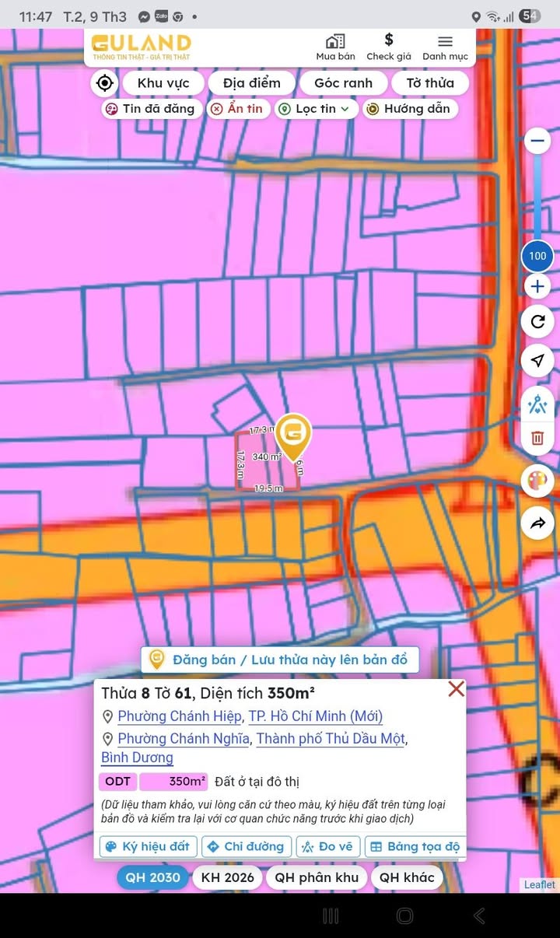Switch to QH phân khu tab

coord(317,877)
